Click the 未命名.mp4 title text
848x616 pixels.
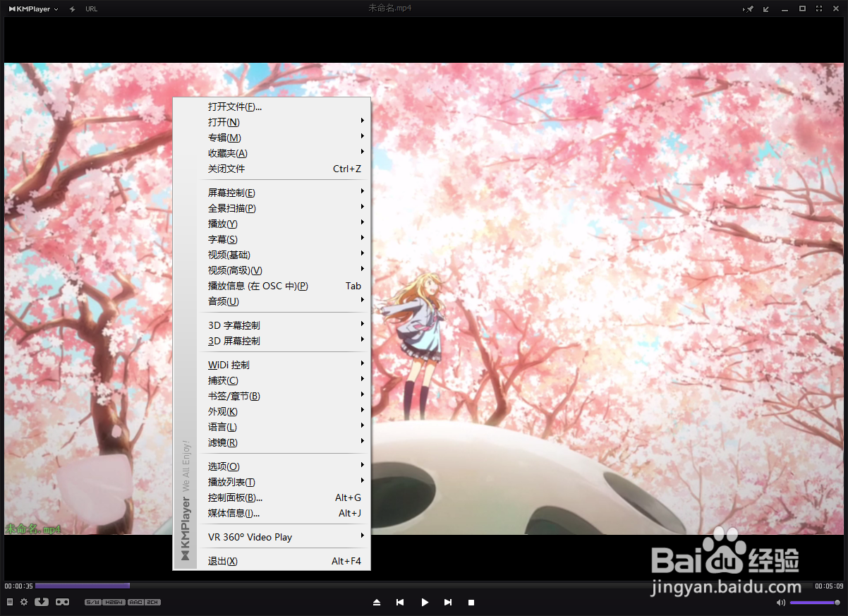(x=390, y=8)
